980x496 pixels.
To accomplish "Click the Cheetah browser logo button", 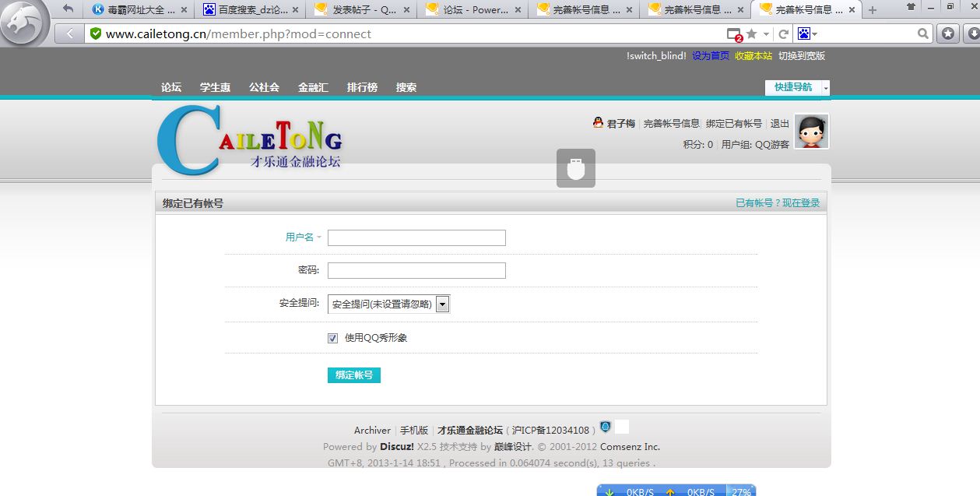I will [x=26, y=23].
